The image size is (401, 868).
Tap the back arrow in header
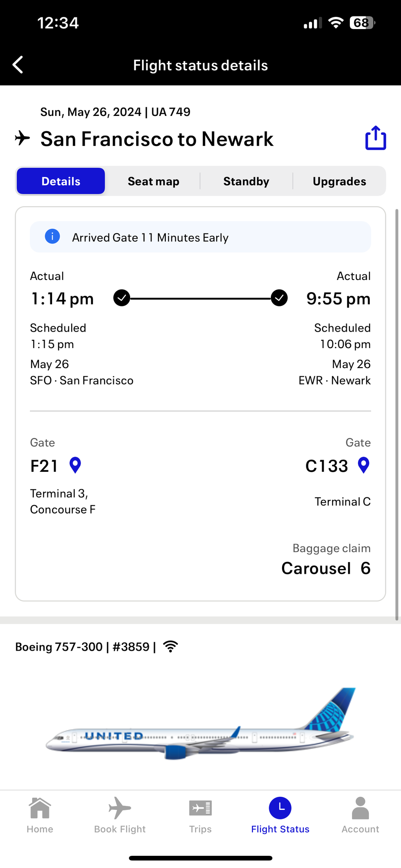(18, 65)
